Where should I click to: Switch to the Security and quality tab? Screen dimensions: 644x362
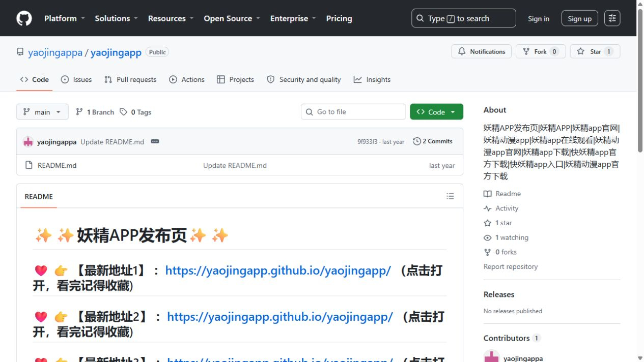304,79
